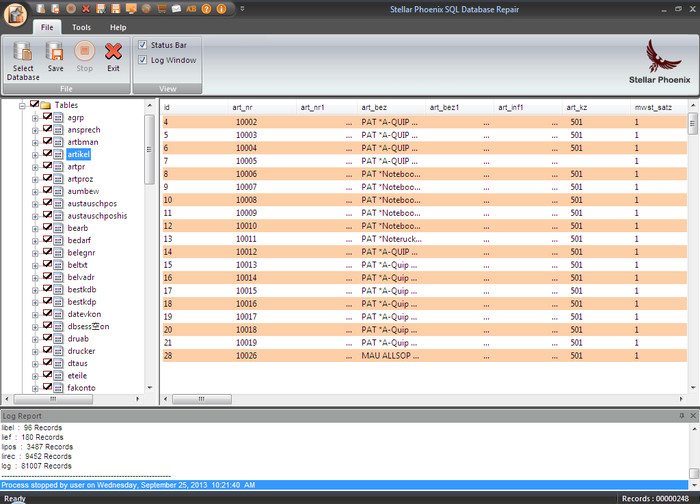The height and width of the screenshot is (504, 700).
Task: Expand the bestkdb table node
Action: [x=35, y=291]
